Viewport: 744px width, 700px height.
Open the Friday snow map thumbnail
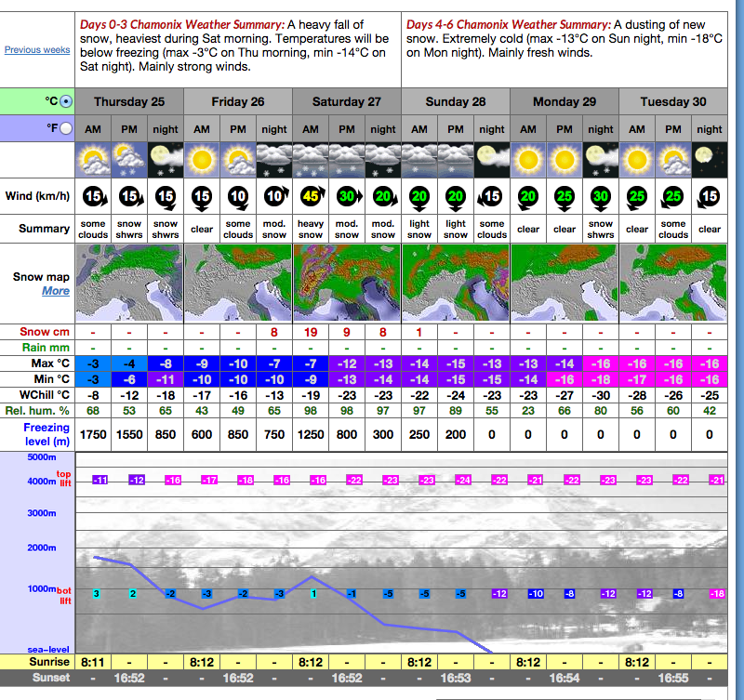238,284
